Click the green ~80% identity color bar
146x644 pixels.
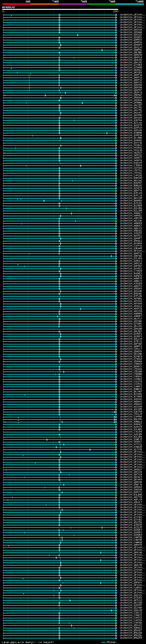101,4
